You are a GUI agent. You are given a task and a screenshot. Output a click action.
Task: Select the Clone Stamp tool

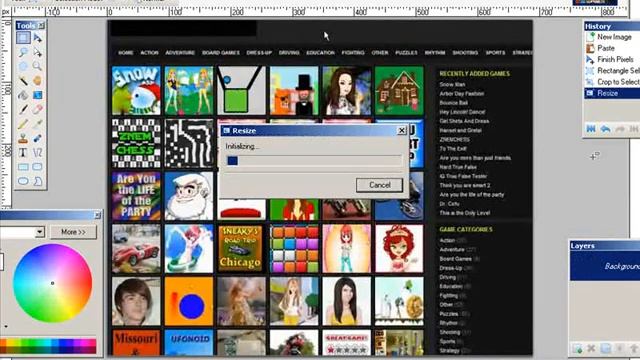(23, 138)
